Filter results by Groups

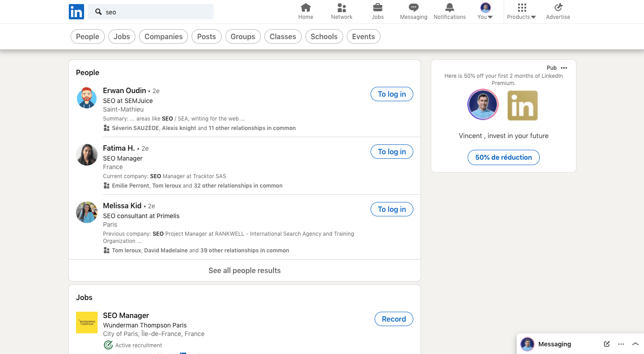pyautogui.click(x=243, y=37)
